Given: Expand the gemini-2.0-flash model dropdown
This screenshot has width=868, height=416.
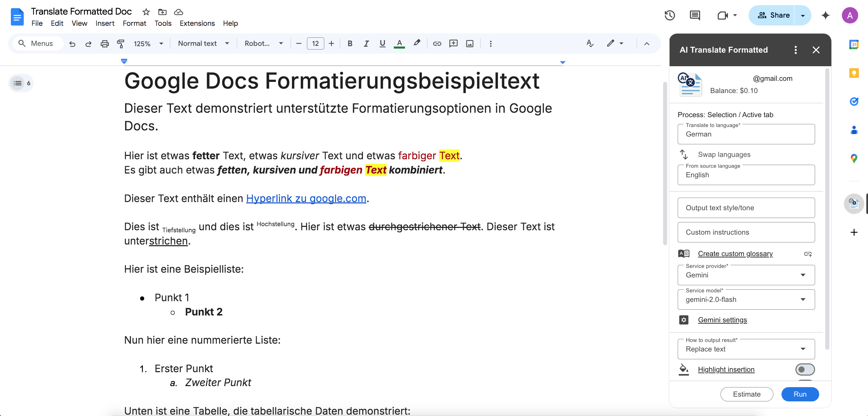Looking at the screenshot, I should 746,300.
